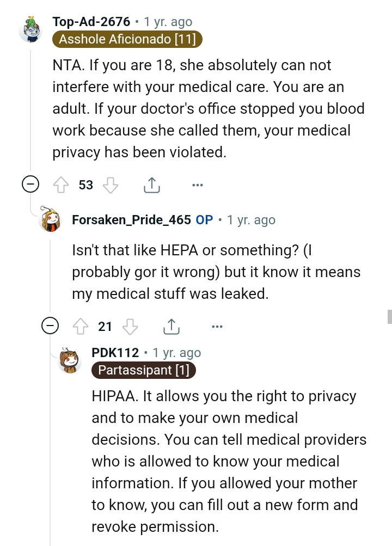Open the overflow menu on OP's comment

[x=217, y=326]
